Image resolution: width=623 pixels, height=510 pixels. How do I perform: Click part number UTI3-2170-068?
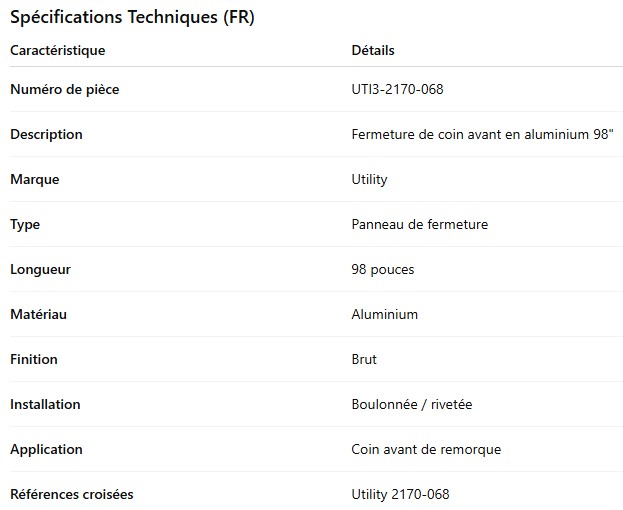(397, 89)
